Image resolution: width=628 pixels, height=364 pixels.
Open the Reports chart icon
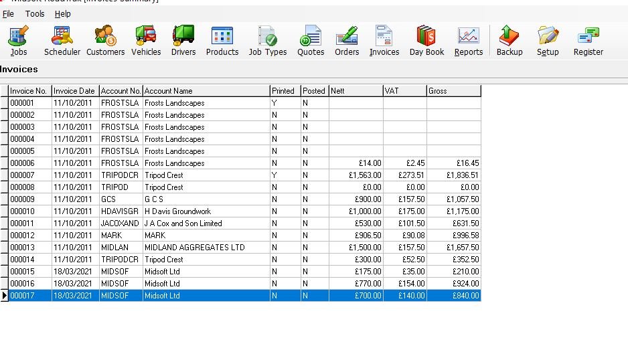[x=468, y=40]
